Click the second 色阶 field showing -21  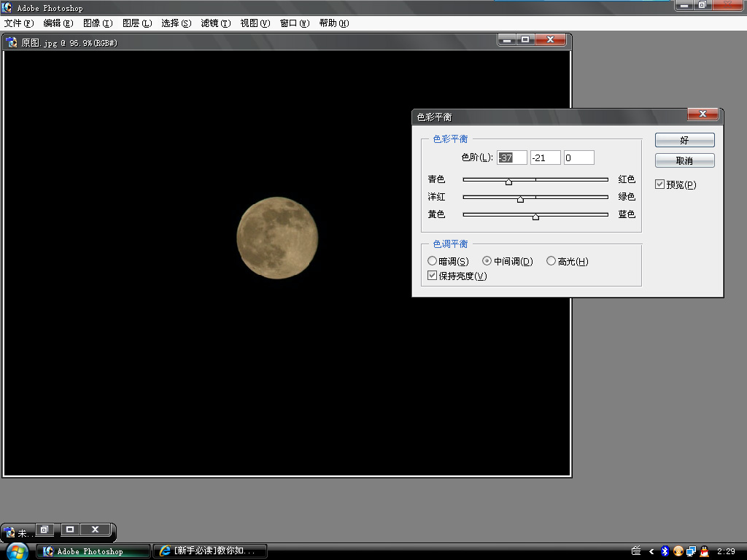546,157
